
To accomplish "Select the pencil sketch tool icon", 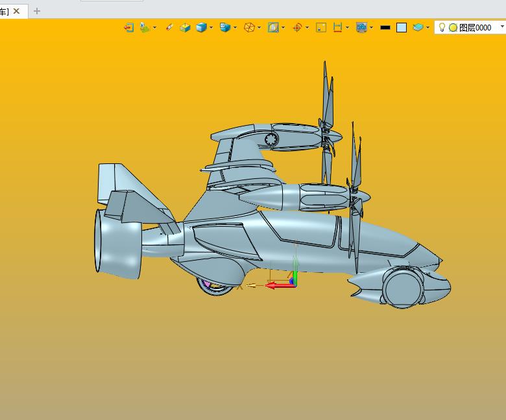I will coord(170,27).
